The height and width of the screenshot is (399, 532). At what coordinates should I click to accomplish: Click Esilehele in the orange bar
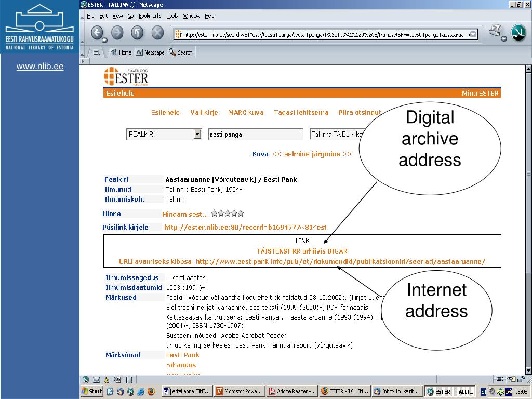pos(120,94)
